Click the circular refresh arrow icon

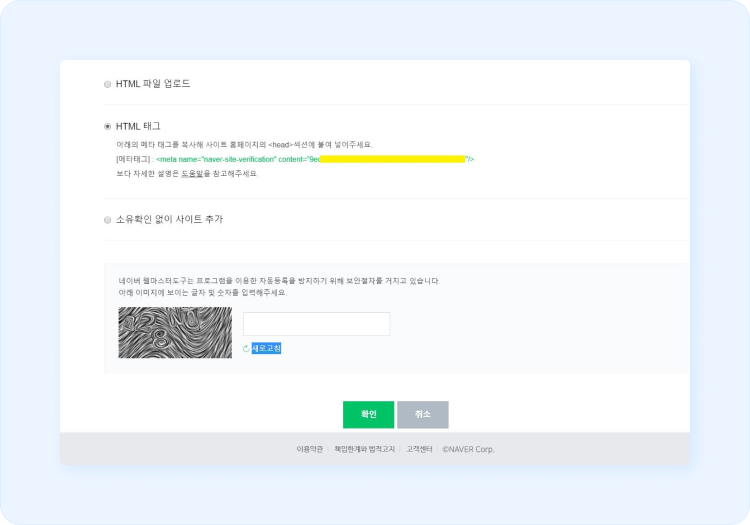(246, 349)
